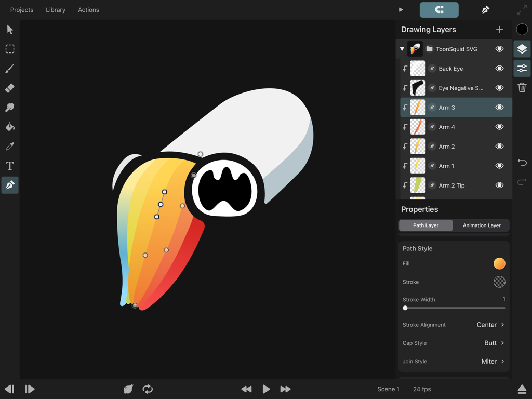This screenshot has width=532, height=399.
Task: Collapse the ToonSquid SVG group
Action: coord(402,48)
